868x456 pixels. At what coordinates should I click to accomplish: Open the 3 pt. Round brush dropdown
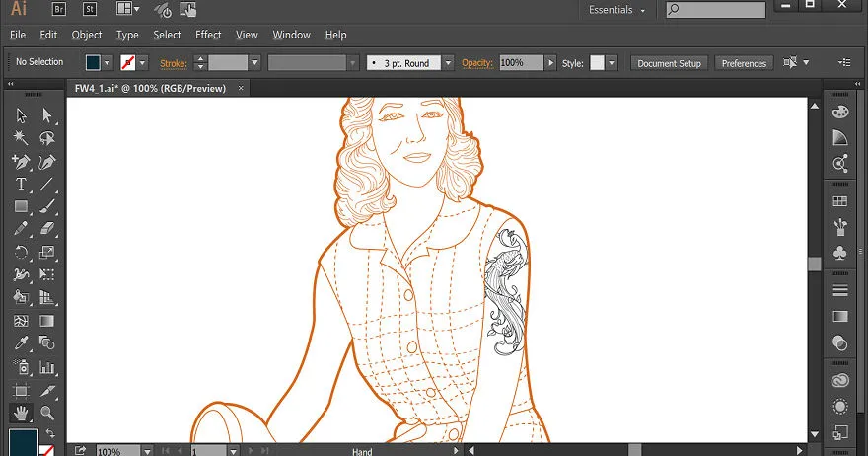(449, 63)
